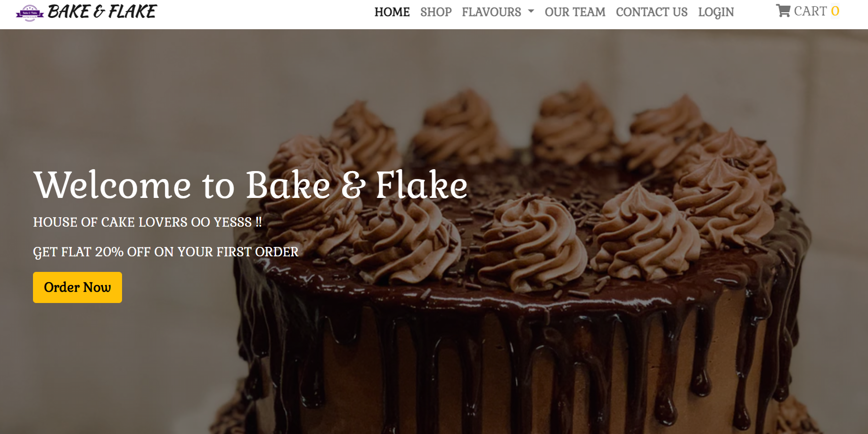Click the House of Cake Lovers tagline
Viewport: 868px width, 434px height.
click(x=147, y=222)
